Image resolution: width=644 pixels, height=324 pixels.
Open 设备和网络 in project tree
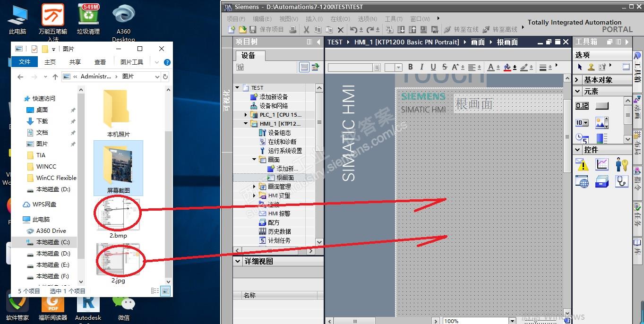[x=273, y=106]
